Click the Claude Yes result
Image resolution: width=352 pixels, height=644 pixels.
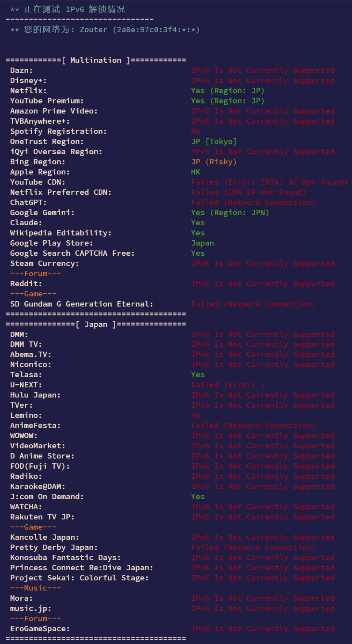tap(198, 223)
